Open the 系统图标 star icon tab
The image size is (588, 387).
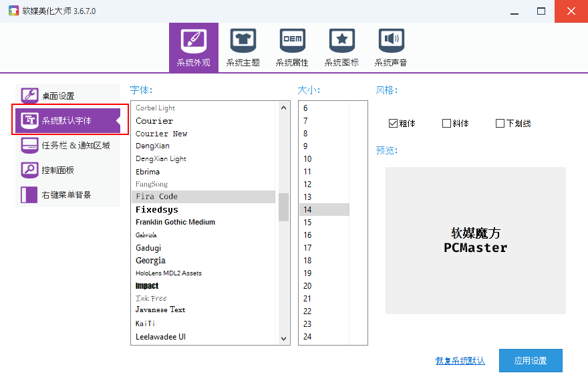(x=341, y=41)
